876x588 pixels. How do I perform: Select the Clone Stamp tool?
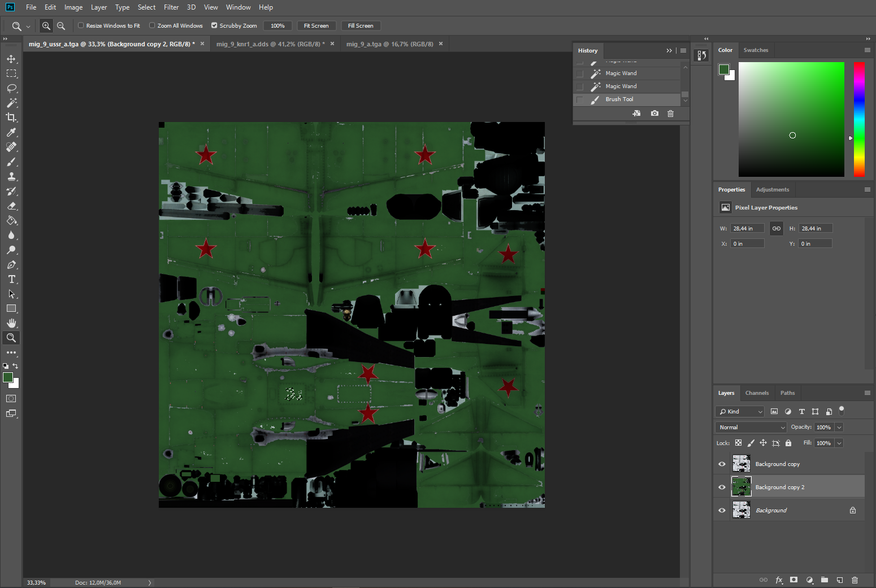(11, 176)
